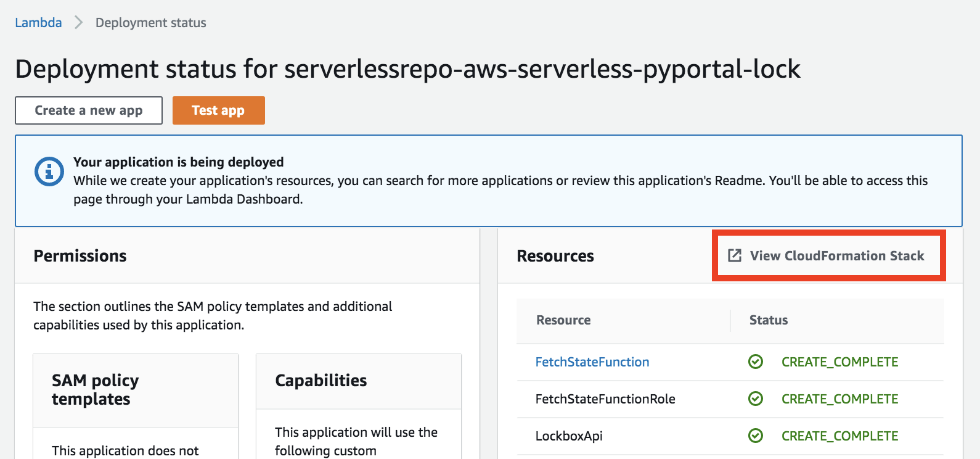Click the green check icon for FetchStateFunction
The width and height of the screenshot is (980, 459).
[756, 362]
